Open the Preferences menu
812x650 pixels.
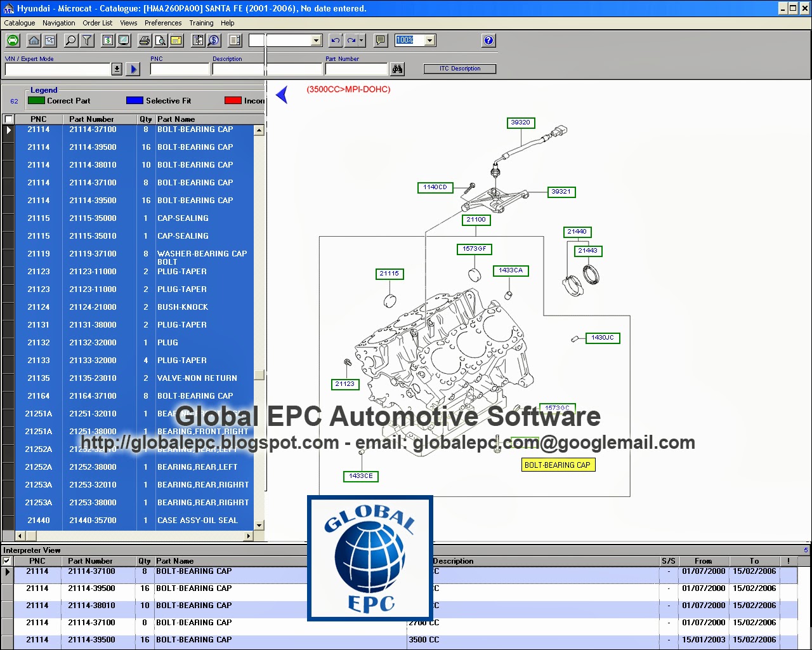click(163, 23)
